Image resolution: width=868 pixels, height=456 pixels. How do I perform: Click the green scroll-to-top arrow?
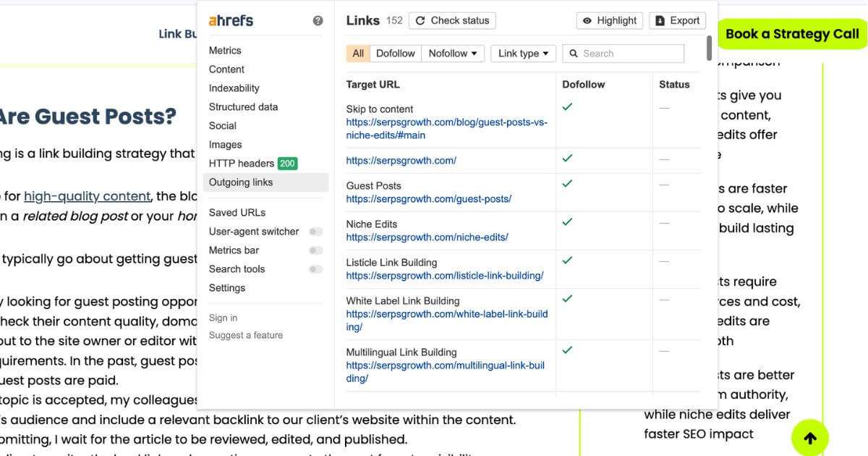[x=810, y=437]
